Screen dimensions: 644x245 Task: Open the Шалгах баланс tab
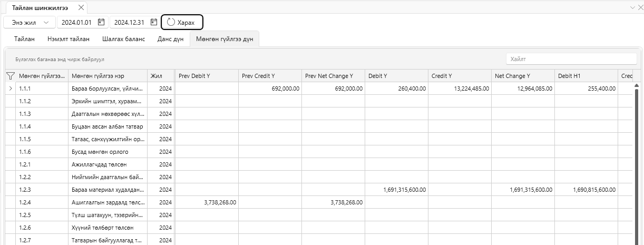tap(123, 39)
